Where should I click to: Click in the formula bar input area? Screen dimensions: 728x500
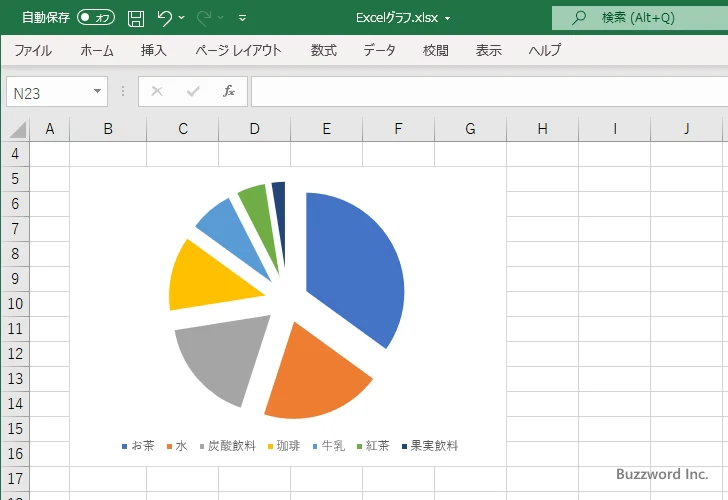[489, 92]
